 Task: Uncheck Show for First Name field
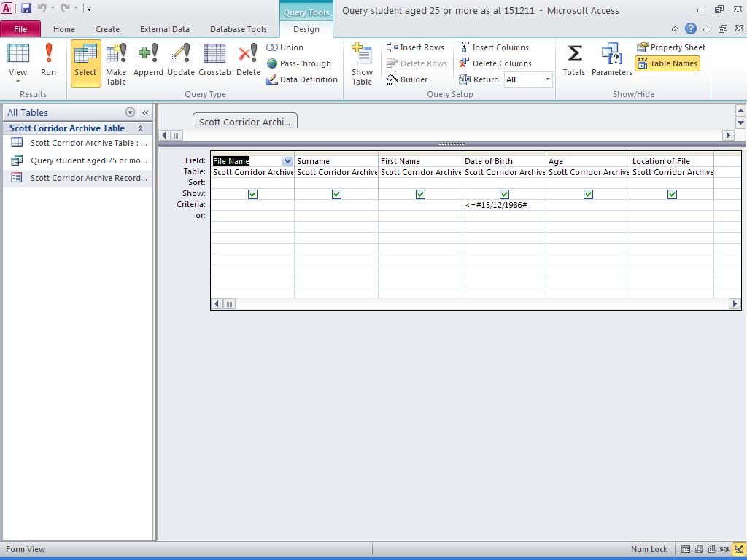point(420,194)
